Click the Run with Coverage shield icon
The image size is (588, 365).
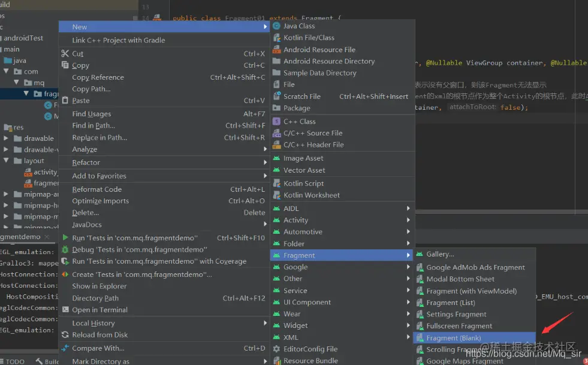point(65,261)
